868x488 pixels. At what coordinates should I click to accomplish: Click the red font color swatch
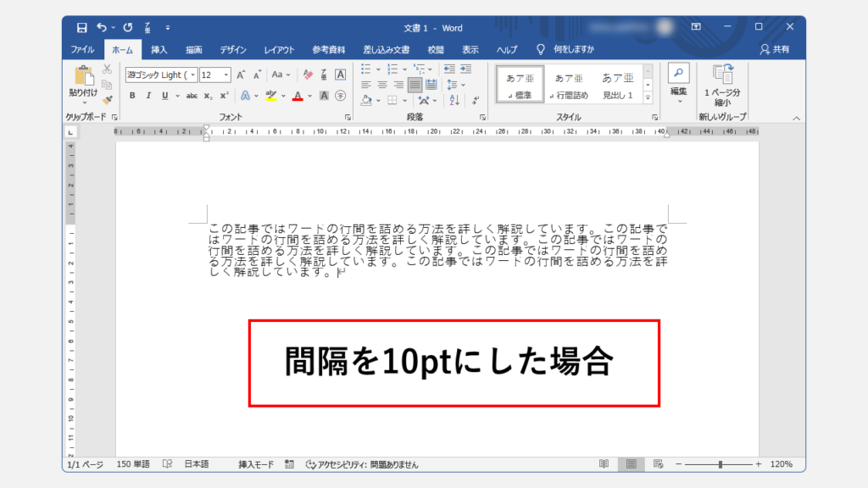pos(298,96)
